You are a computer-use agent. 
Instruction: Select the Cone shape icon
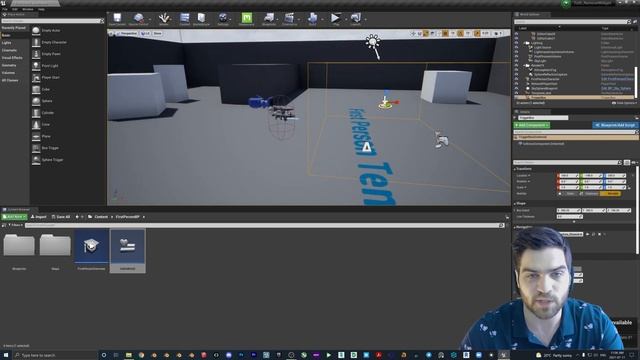(36, 124)
